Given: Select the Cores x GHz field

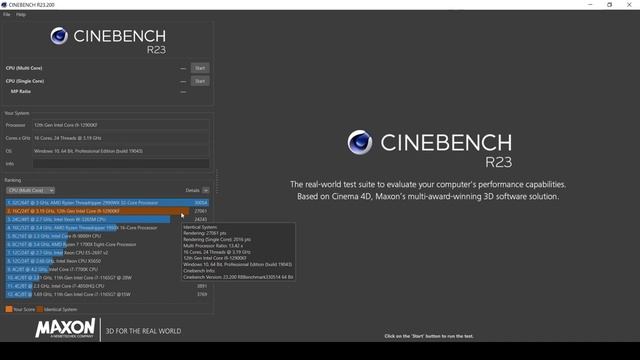Looking at the screenshot, I should 121,138.
